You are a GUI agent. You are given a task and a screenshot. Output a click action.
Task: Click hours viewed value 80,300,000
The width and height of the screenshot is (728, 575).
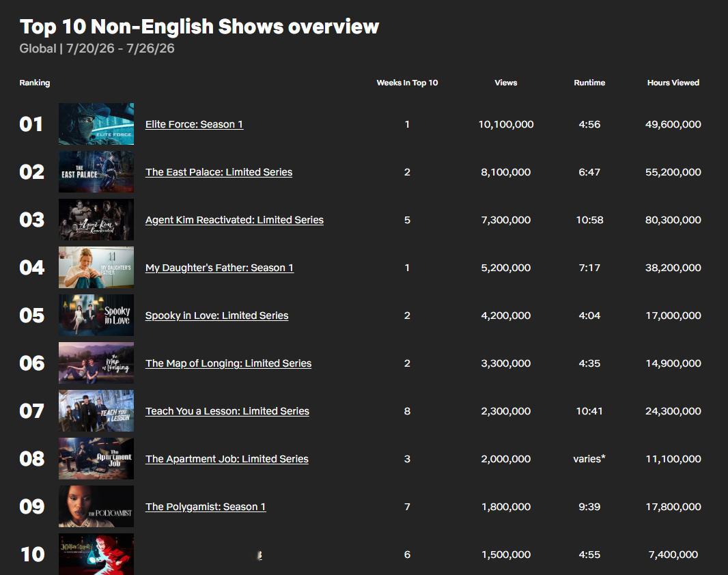tap(673, 220)
